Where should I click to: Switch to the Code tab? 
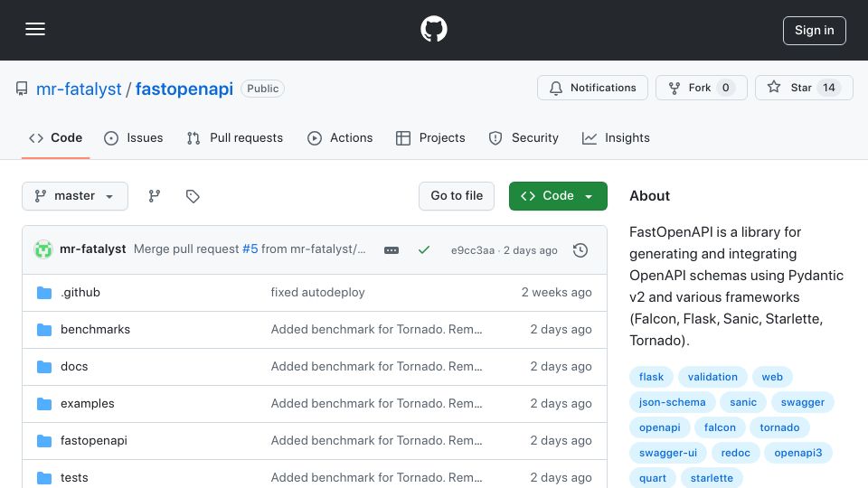coord(56,137)
